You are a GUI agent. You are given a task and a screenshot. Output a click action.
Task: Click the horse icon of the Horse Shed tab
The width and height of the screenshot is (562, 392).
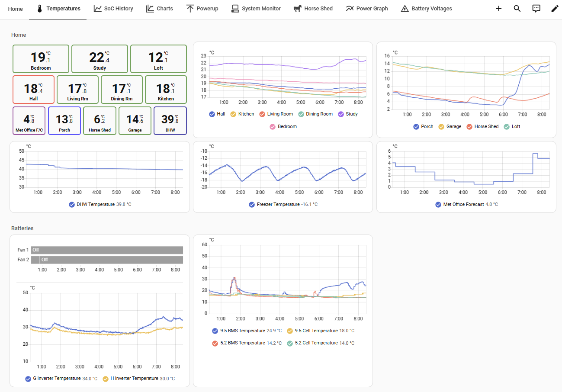click(x=297, y=9)
